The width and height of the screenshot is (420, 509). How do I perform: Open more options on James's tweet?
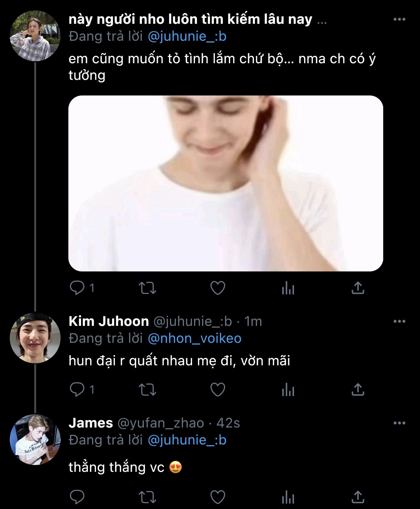(399, 423)
